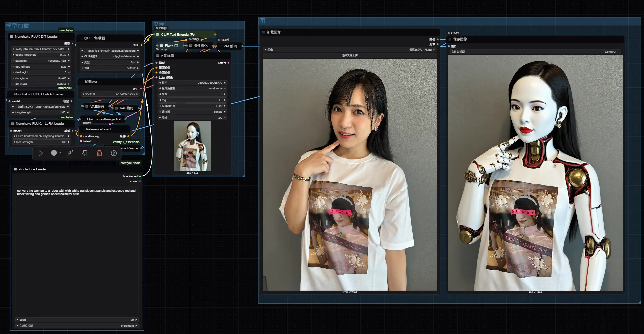Open the group color circle picker

pyautogui.click(x=54, y=153)
